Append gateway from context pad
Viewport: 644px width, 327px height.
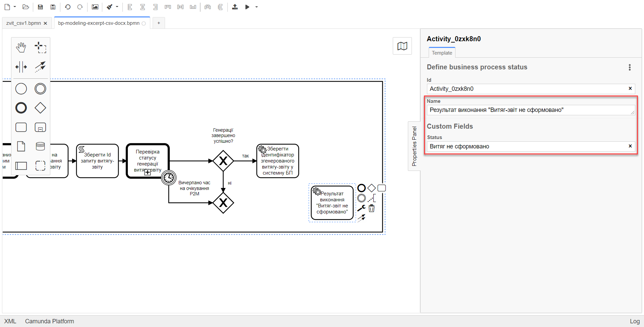[x=372, y=188]
